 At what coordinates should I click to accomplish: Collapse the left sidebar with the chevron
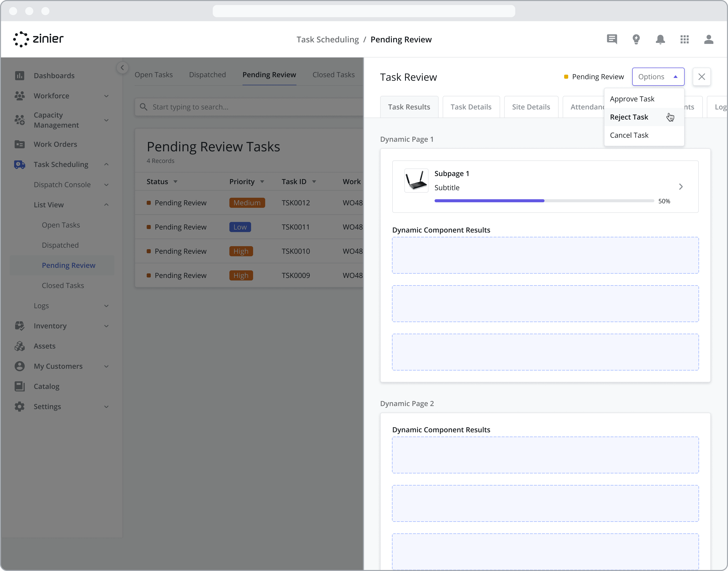click(122, 68)
